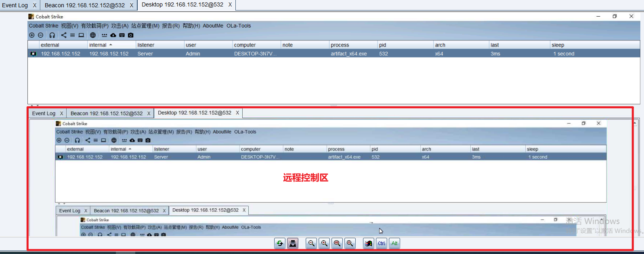This screenshot has height=254, width=644.
Task: Switch to session table view via the three-lines icon in the main toolbar
Action: click(x=72, y=35)
